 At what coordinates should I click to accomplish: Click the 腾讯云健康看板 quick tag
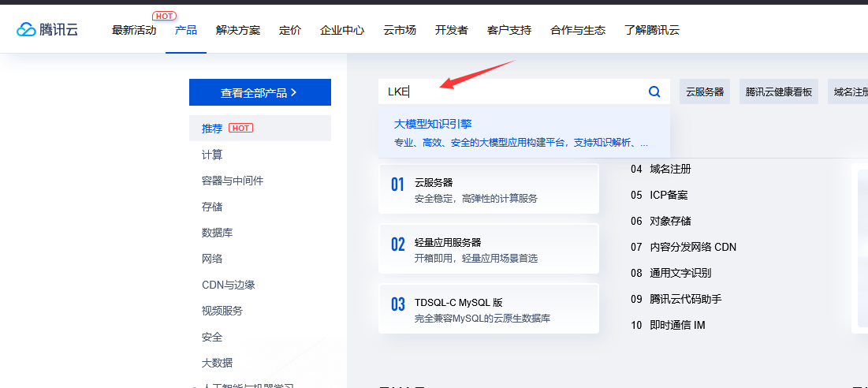tap(778, 91)
